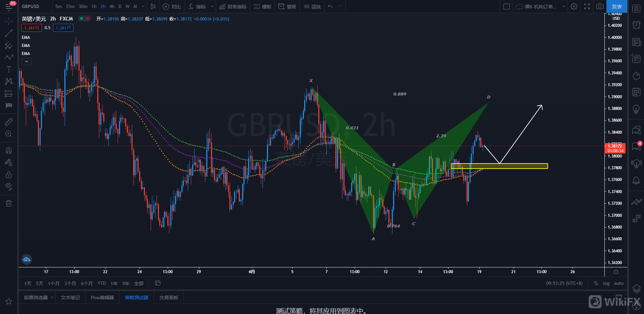Click the trash icon to remove drawings
Viewport: 644px width, 314px height.
click(9, 203)
